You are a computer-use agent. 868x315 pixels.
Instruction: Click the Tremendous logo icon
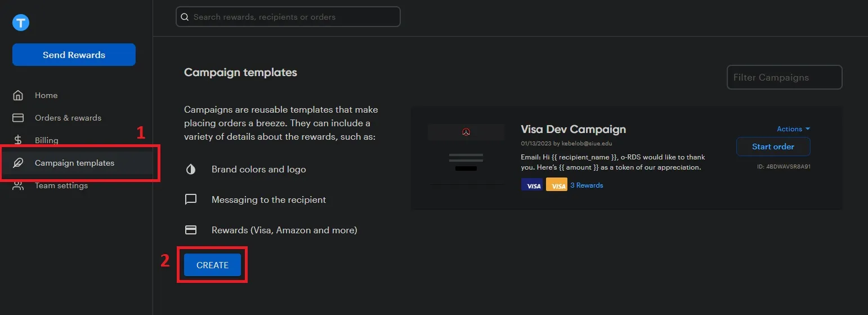21,23
